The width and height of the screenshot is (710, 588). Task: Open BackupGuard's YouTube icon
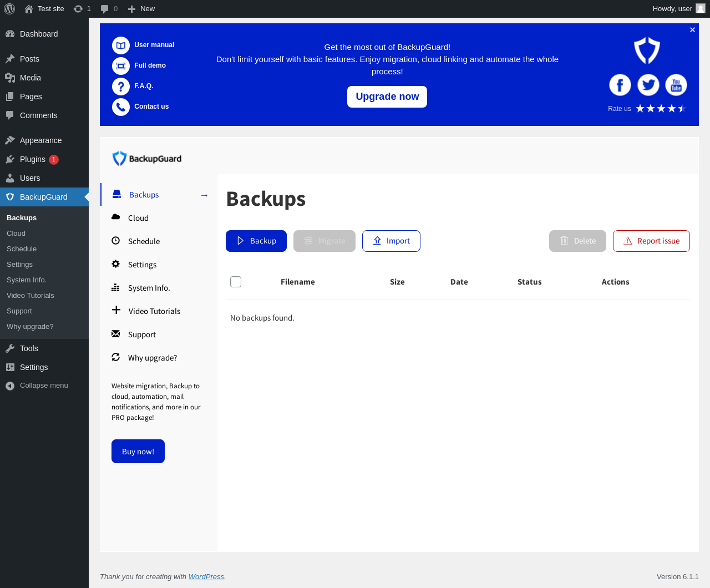(676, 85)
